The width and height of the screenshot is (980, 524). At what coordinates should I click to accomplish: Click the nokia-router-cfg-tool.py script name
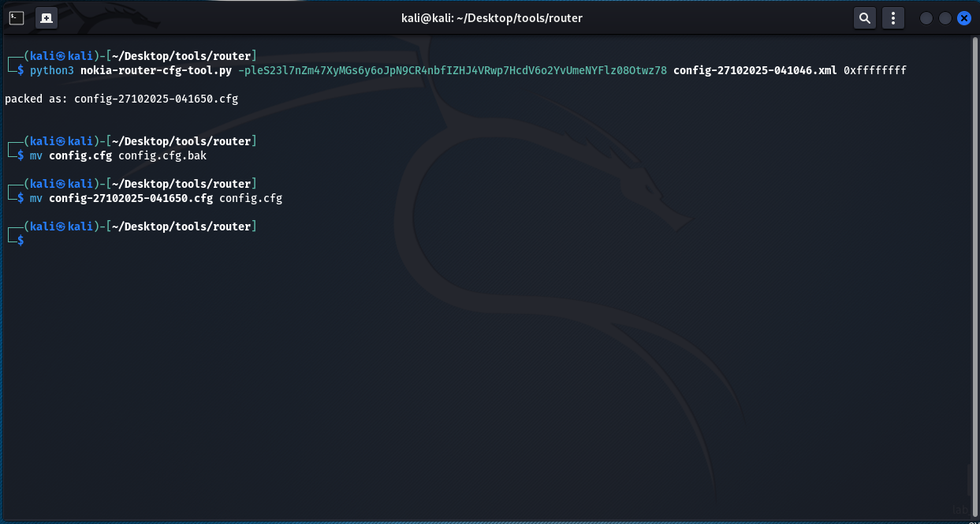156,70
